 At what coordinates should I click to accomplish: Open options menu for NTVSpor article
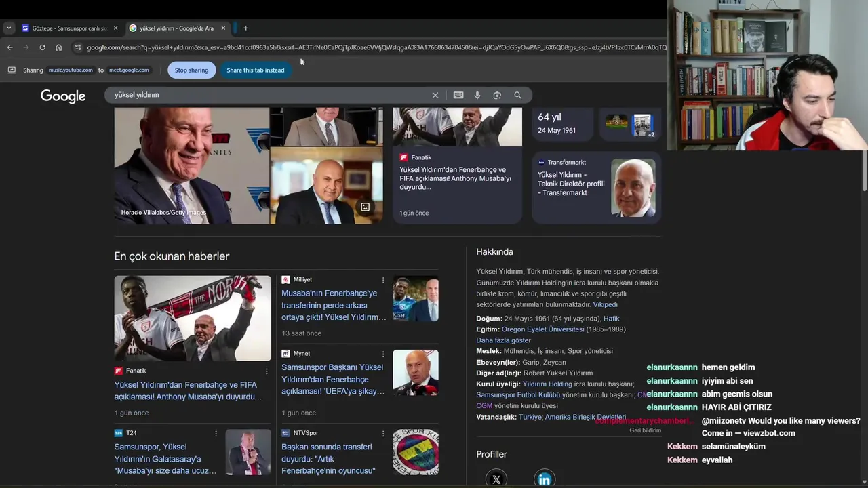click(383, 433)
